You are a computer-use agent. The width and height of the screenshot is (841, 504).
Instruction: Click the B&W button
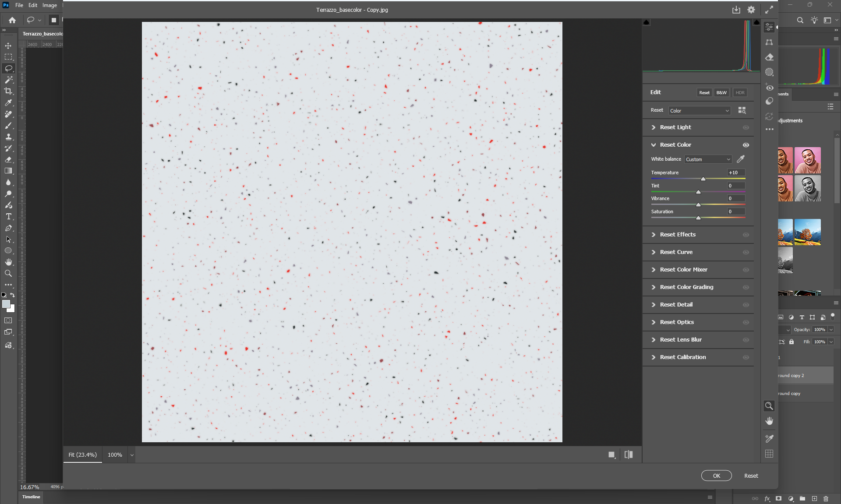721,92
